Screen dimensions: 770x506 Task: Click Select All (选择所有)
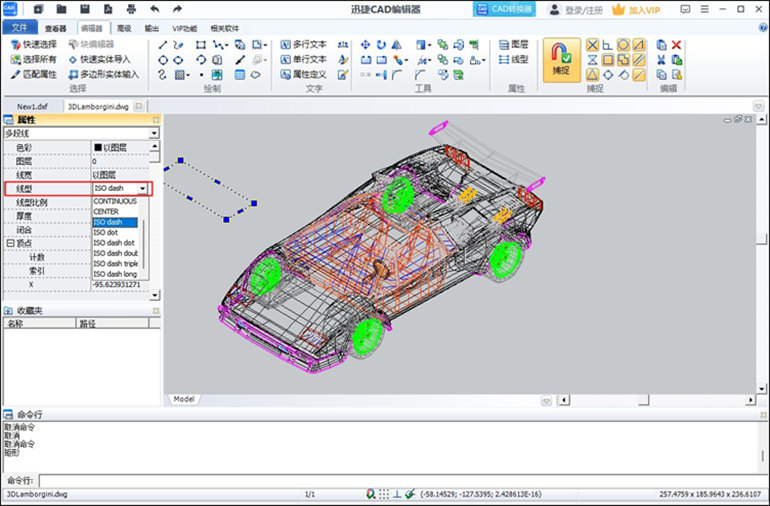(34, 59)
